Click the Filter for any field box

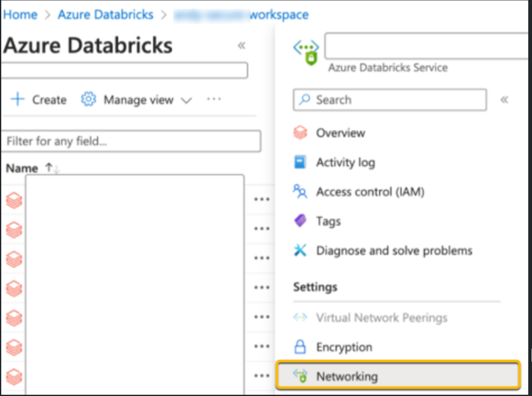tap(132, 141)
